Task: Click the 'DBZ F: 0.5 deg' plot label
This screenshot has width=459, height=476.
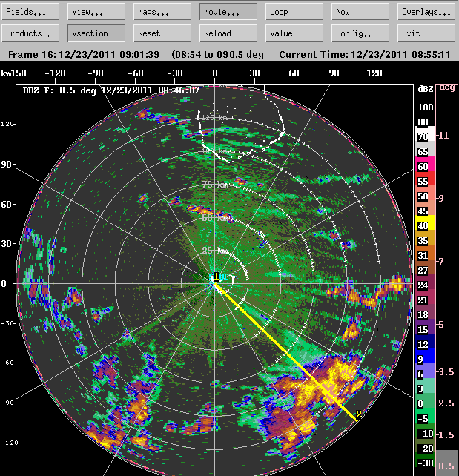Action: [x=59, y=90]
